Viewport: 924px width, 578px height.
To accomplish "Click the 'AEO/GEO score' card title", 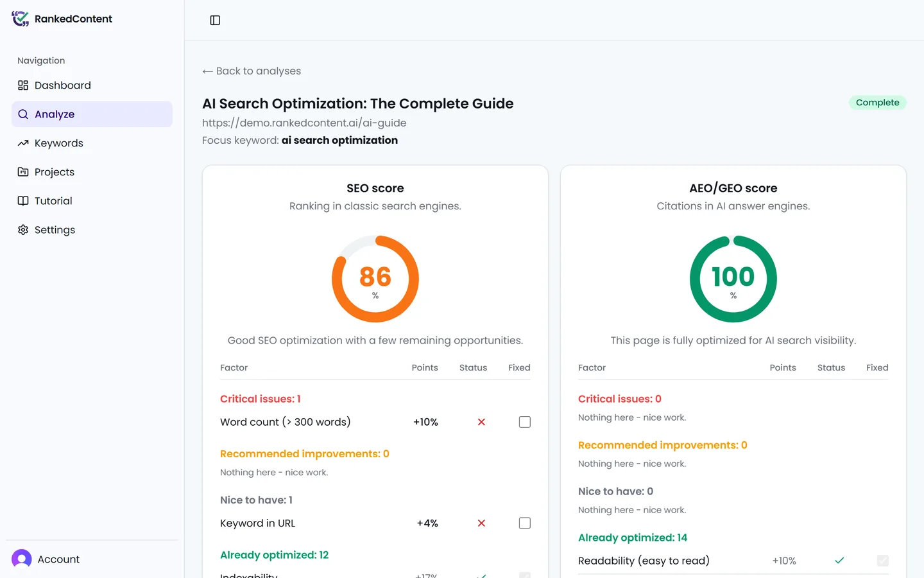I will click(733, 188).
